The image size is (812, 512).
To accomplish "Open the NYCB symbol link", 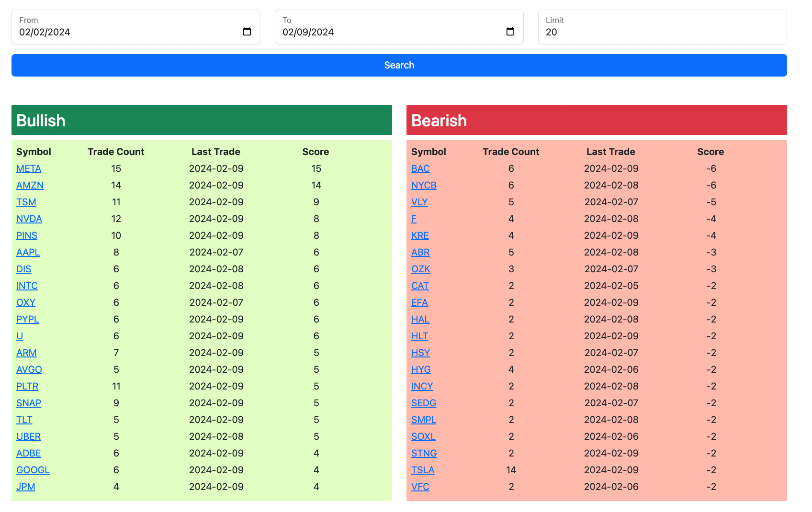I will point(424,185).
